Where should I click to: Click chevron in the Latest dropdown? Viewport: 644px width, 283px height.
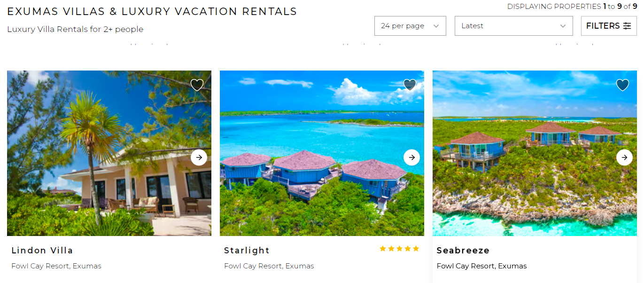(563, 26)
